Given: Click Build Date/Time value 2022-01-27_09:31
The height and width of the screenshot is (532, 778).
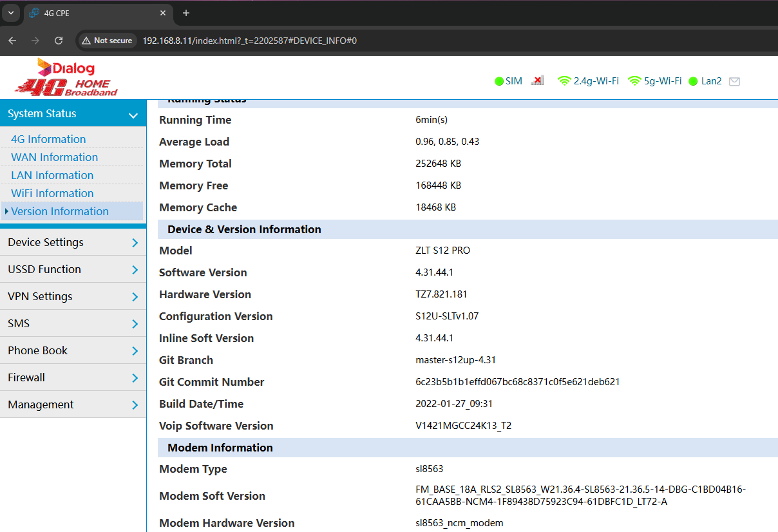Looking at the screenshot, I should (x=454, y=404).
